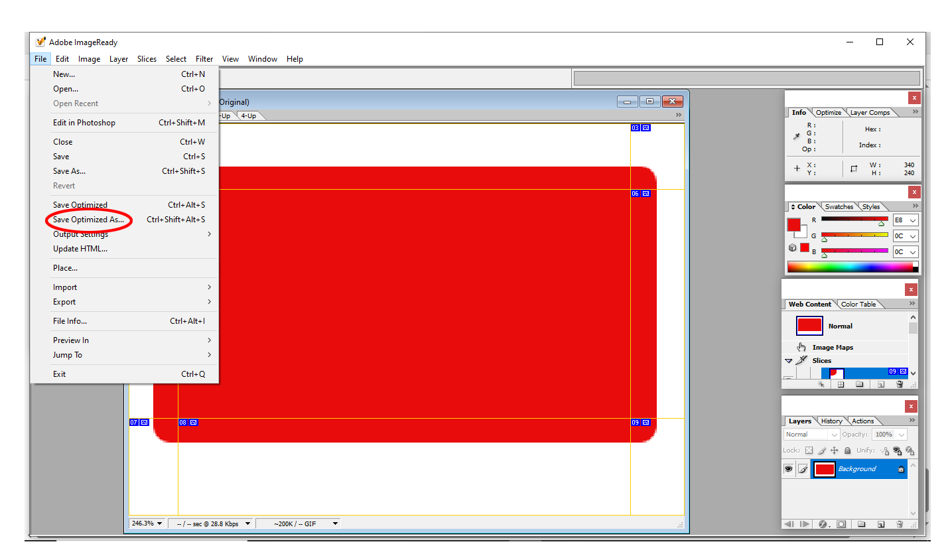The image size is (950, 560).
Task: Open the zoom level 246.3% dropdown
Action: pos(159,524)
